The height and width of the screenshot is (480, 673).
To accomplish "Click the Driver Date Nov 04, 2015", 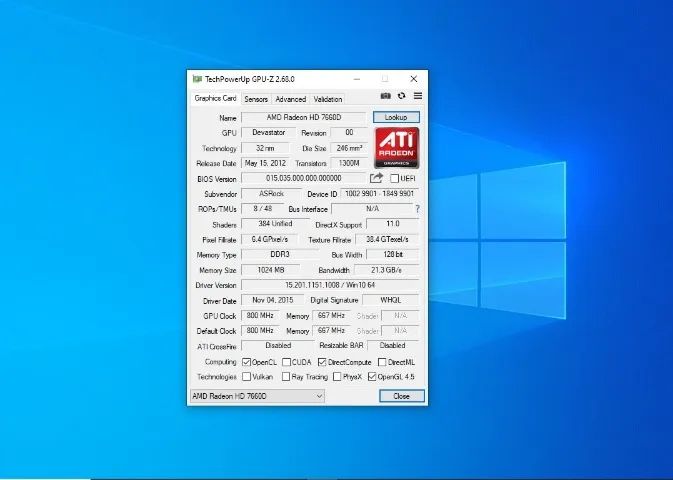I will point(273,300).
